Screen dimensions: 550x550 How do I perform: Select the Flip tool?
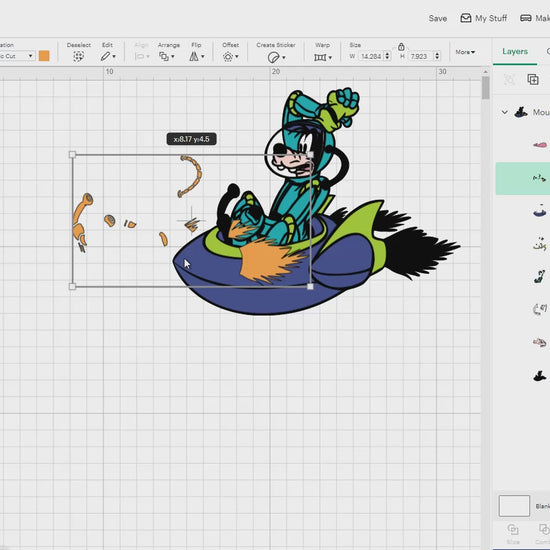pos(196,56)
